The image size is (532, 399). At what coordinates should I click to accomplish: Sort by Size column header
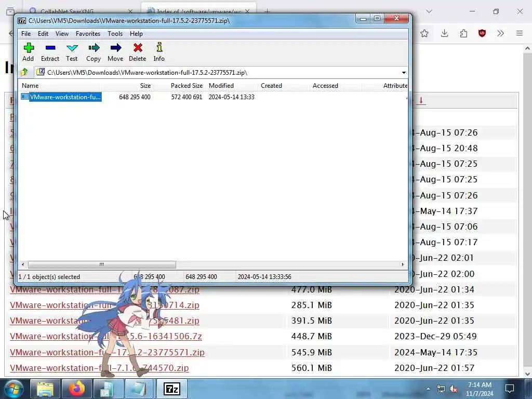click(127, 86)
